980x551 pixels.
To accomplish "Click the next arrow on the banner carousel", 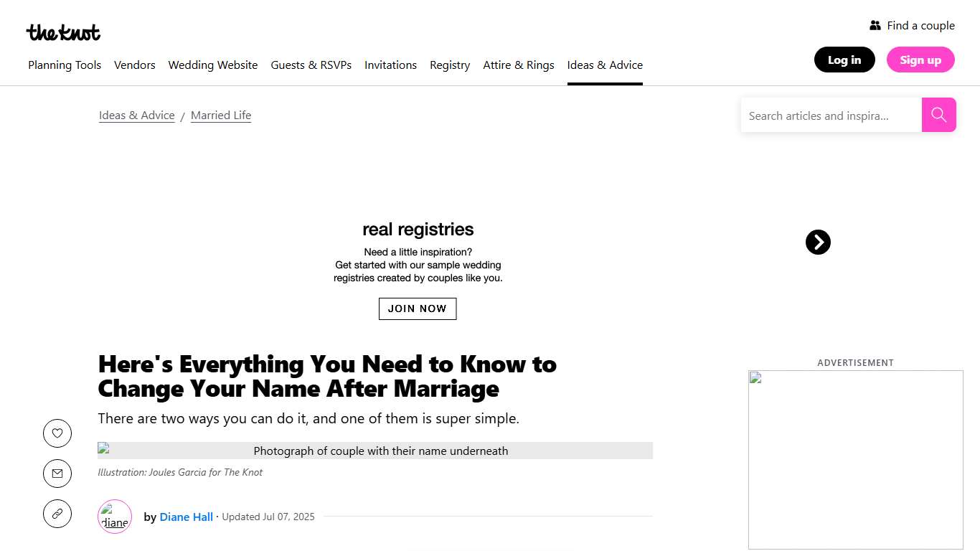I will (x=818, y=242).
